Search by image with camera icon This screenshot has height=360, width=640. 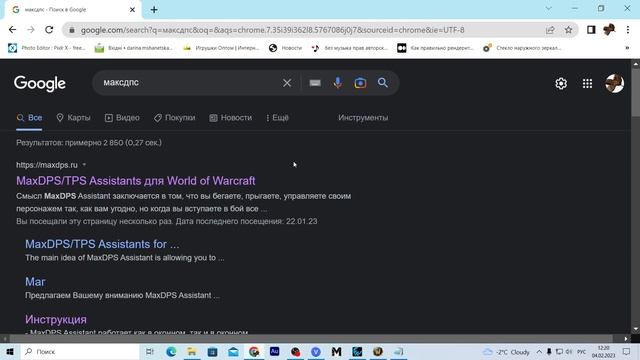click(x=360, y=83)
